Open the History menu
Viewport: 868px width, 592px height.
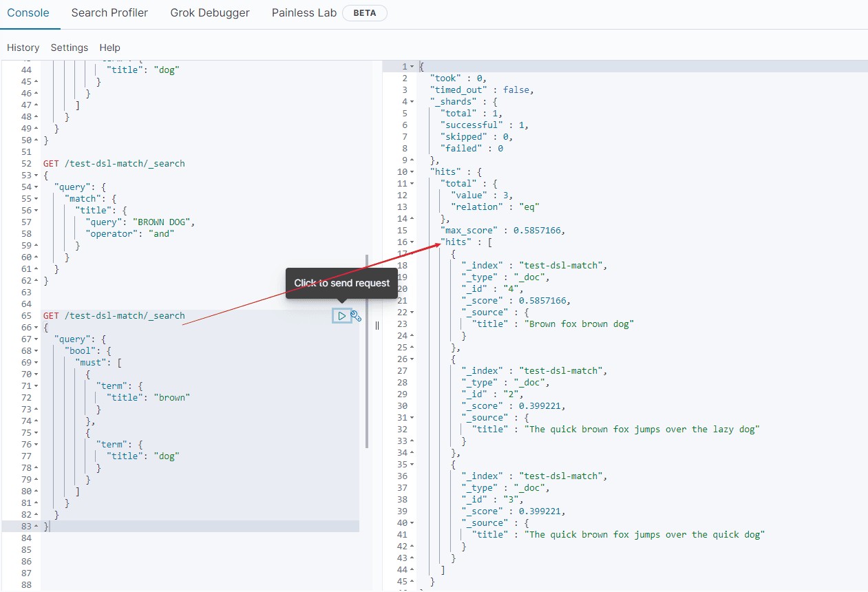23,47
